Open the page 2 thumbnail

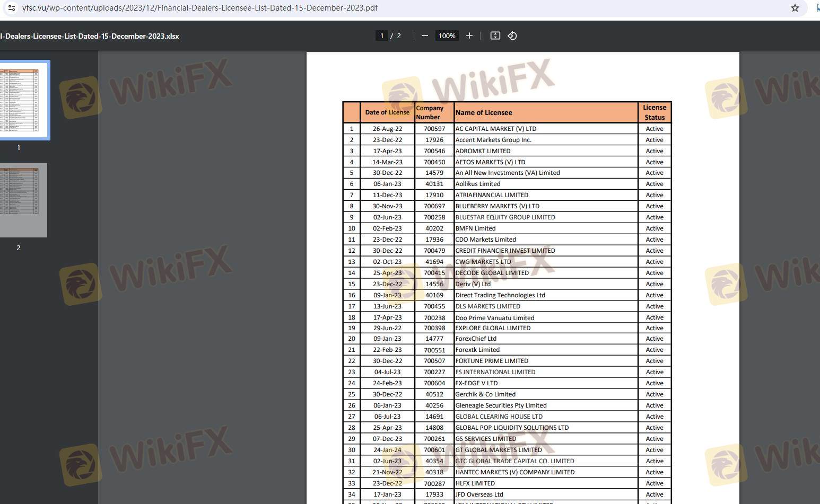(x=22, y=200)
